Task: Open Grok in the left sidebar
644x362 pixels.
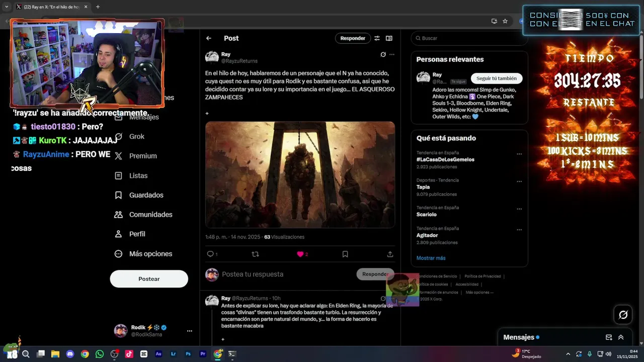Action: (130, 136)
